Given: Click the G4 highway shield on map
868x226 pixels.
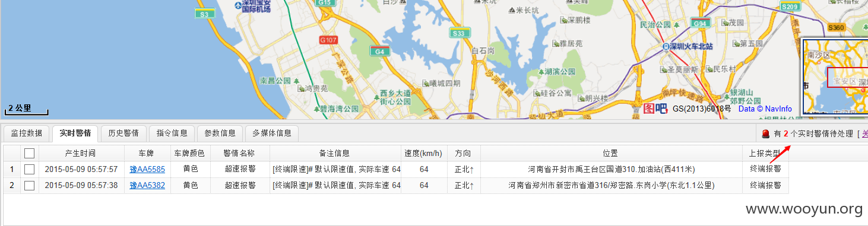Looking at the screenshot, I should pyautogui.click(x=380, y=51).
